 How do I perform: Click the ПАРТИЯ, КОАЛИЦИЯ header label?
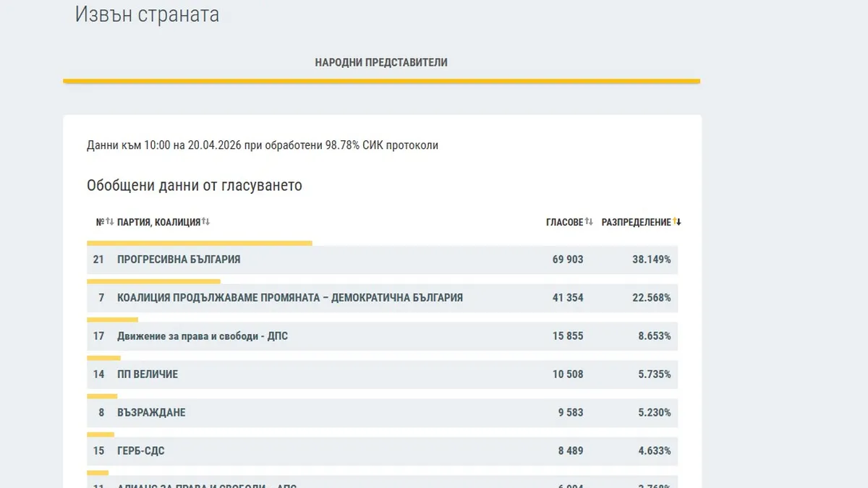(x=158, y=222)
